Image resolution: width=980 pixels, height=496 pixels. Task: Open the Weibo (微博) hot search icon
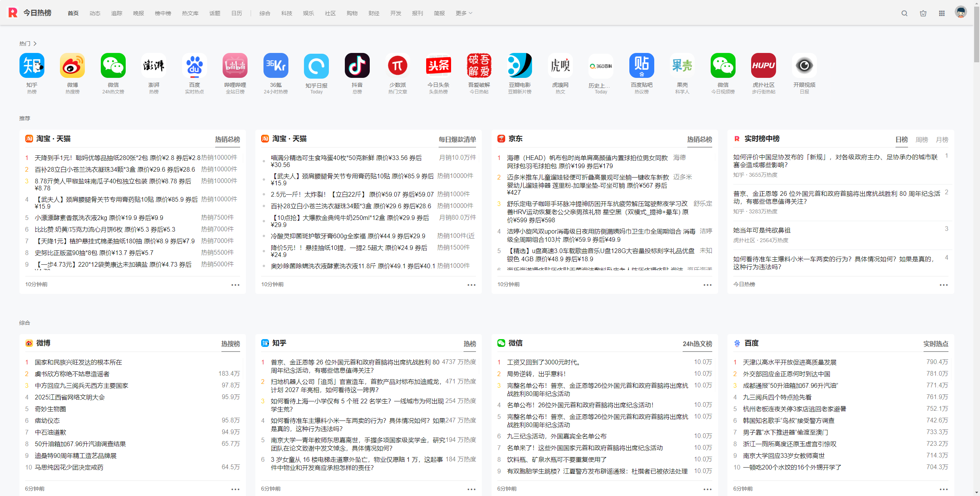tap(72, 66)
